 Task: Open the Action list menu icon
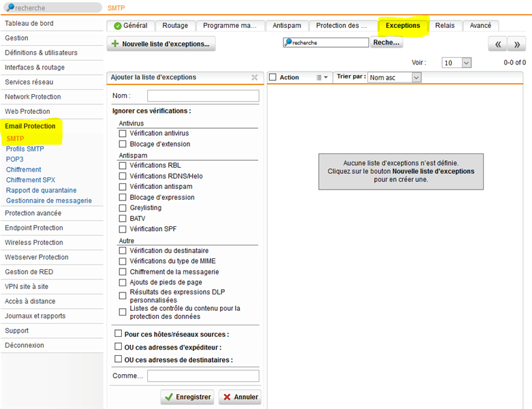(322, 78)
